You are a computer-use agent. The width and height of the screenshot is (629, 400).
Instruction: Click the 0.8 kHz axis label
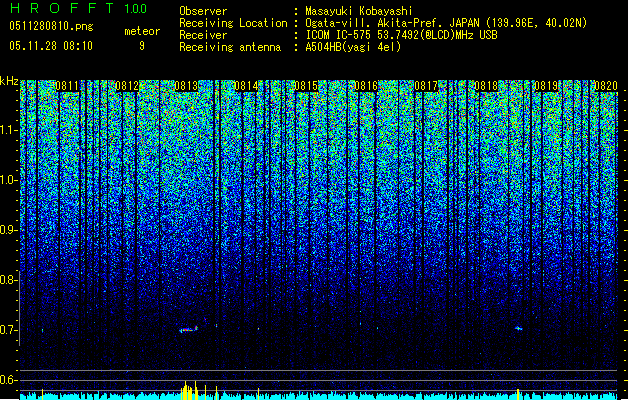(x=9, y=280)
